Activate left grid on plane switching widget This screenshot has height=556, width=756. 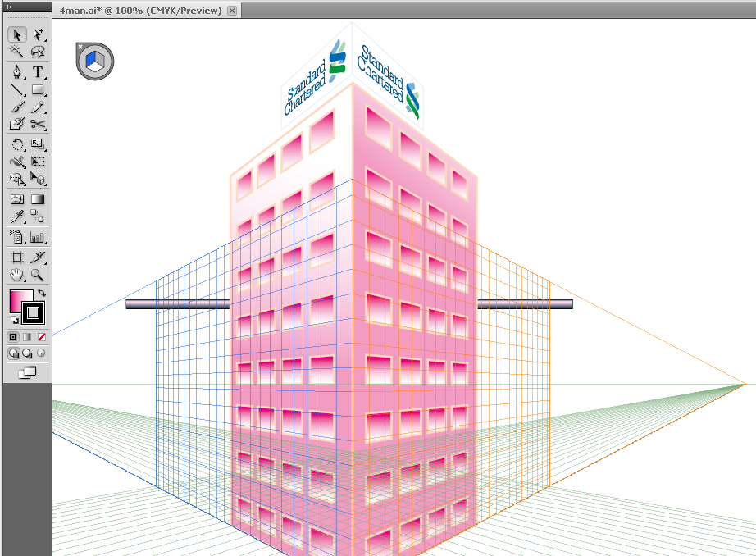tap(89, 61)
